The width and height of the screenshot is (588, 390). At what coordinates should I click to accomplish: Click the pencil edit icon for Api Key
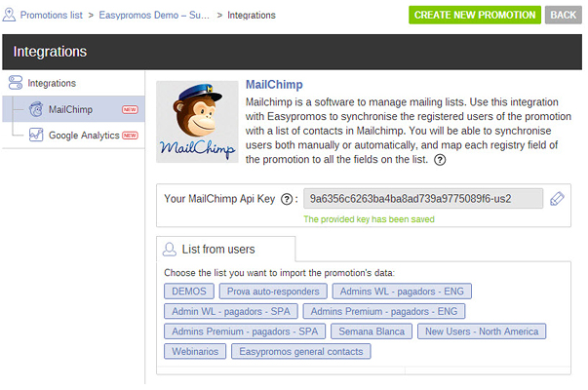557,198
